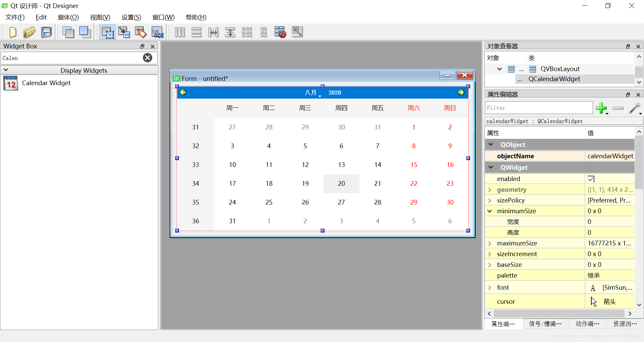This screenshot has height=342, width=644.
Task: Apply vertical layout from toolbar
Action: point(197,32)
